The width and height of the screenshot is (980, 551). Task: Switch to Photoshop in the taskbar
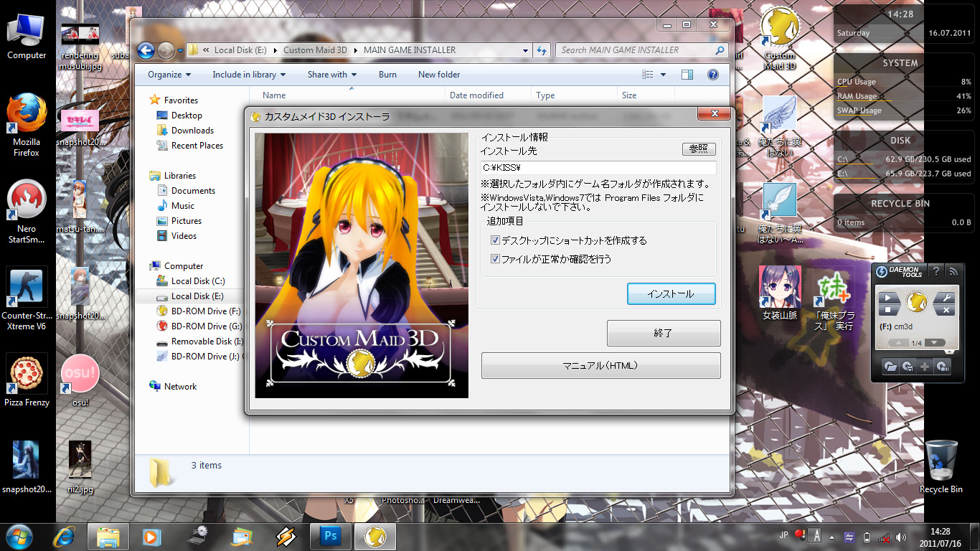(x=331, y=536)
